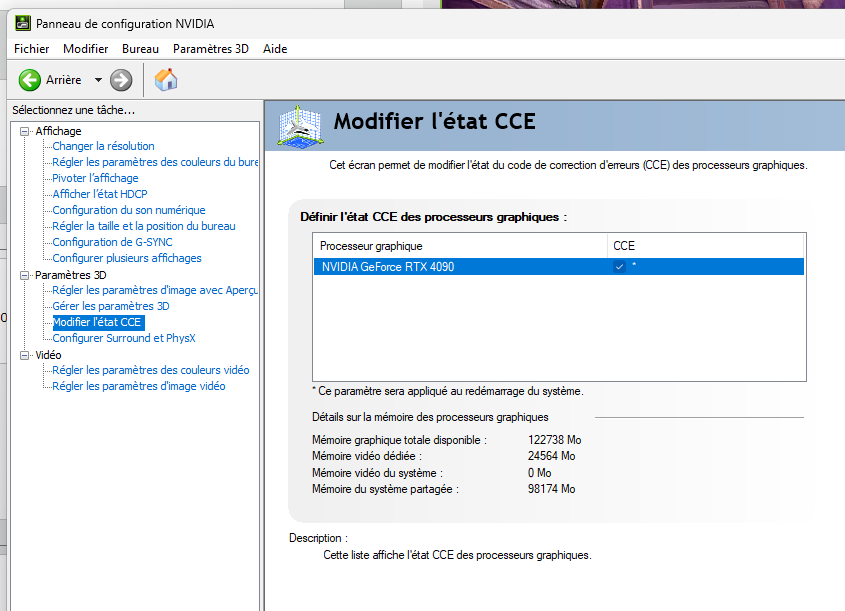
Task: Open Configurer plusieurs affichages task
Action: [x=127, y=258]
